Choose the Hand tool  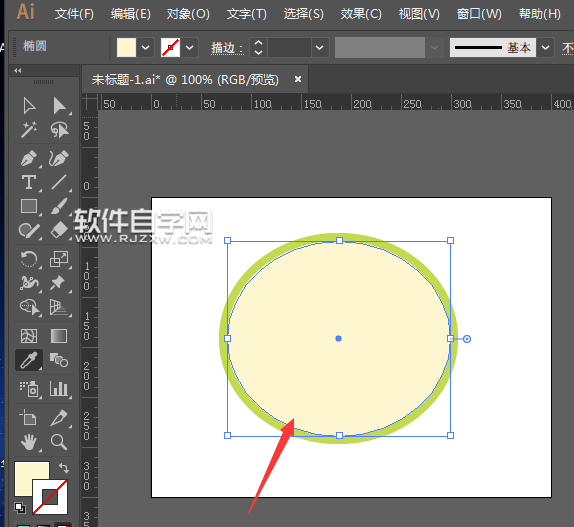pos(29,442)
